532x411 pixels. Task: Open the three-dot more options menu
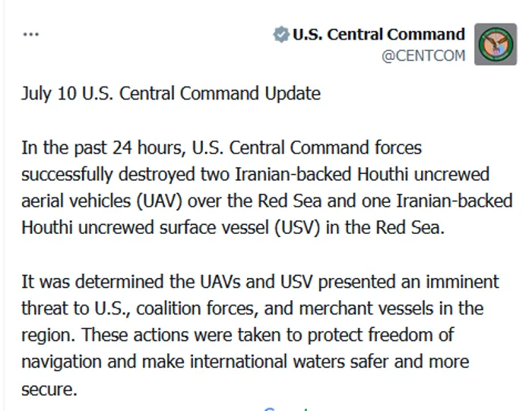point(31,34)
